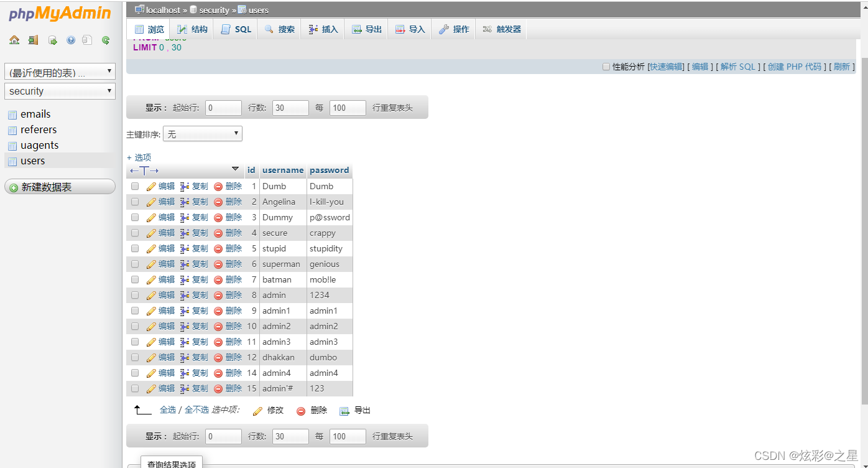The height and width of the screenshot is (468, 868).
Task: Click the 全选 select all link
Action: click(168, 410)
